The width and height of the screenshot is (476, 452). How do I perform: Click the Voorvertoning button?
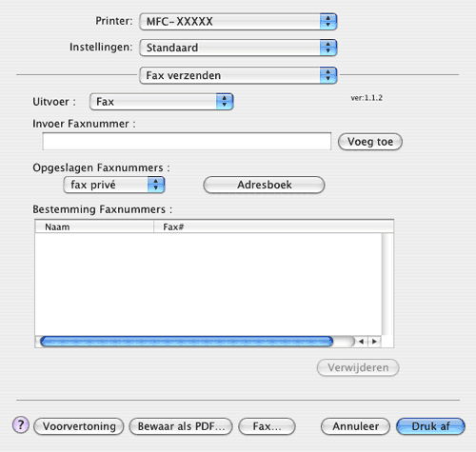pos(79,426)
